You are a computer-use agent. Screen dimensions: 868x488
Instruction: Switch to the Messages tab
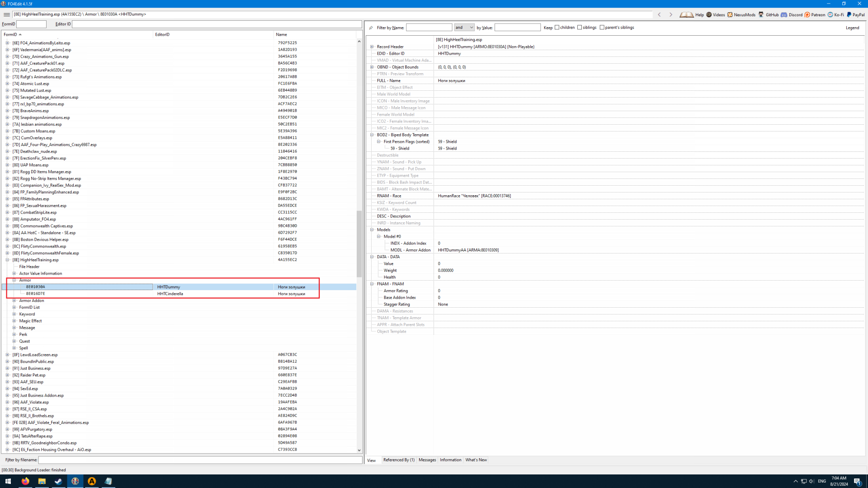[x=427, y=460]
